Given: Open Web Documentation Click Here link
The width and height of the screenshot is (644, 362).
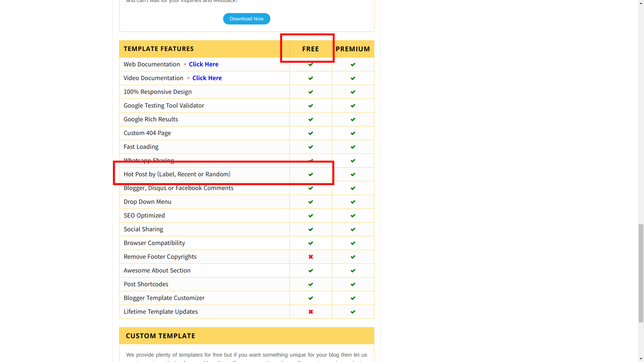Looking at the screenshot, I should pyautogui.click(x=203, y=64).
